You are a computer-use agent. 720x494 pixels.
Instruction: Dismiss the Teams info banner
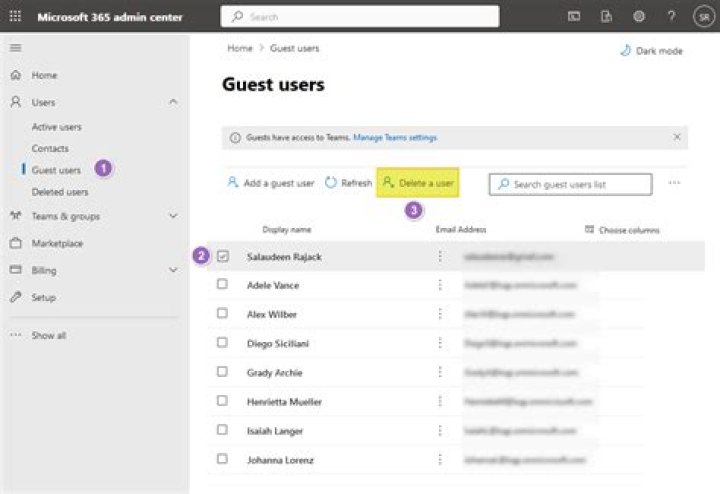click(x=677, y=137)
